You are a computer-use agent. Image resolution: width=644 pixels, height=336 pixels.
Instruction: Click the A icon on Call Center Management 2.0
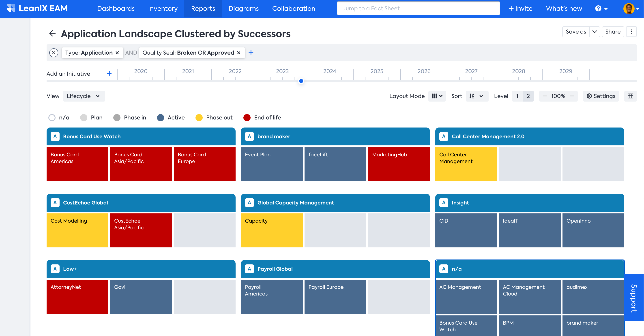[444, 136]
